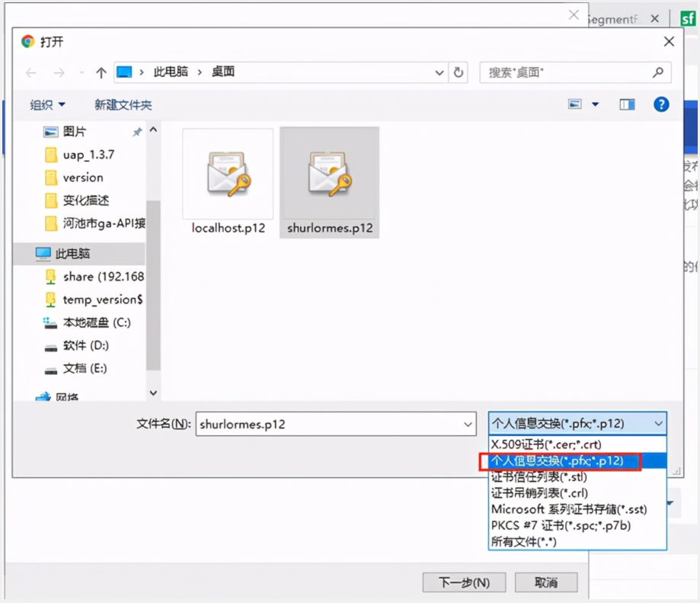Click the back navigation arrow

[30, 72]
